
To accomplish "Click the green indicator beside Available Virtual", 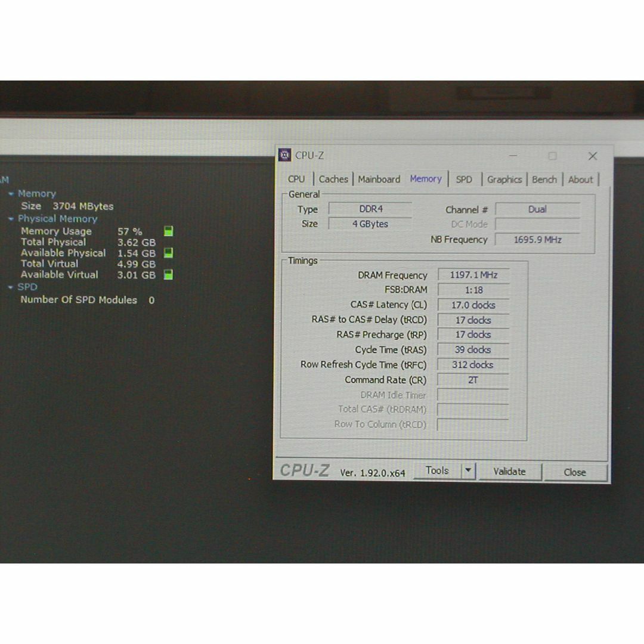I will coord(168,274).
